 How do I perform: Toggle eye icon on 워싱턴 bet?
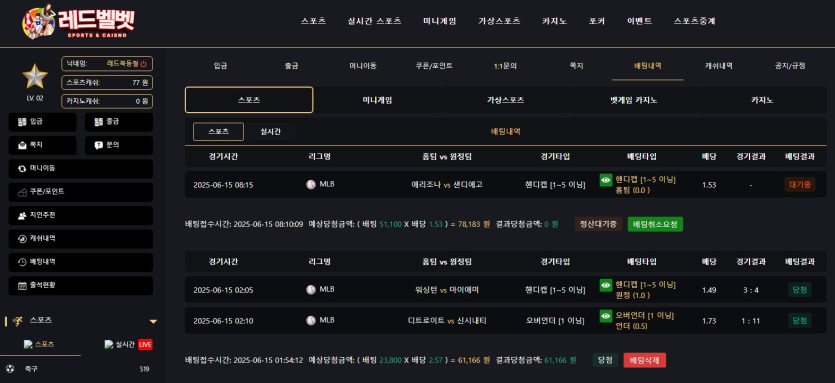pyautogui.click(x=605, y=285)
